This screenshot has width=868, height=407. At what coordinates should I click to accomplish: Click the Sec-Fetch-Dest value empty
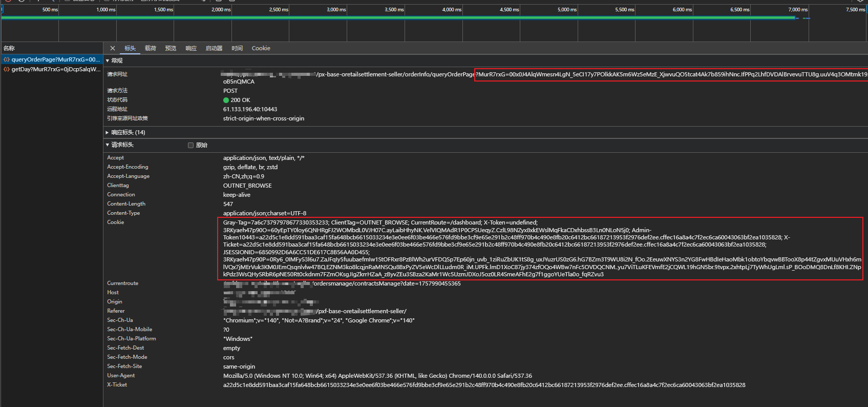click(x=231, y=348)
